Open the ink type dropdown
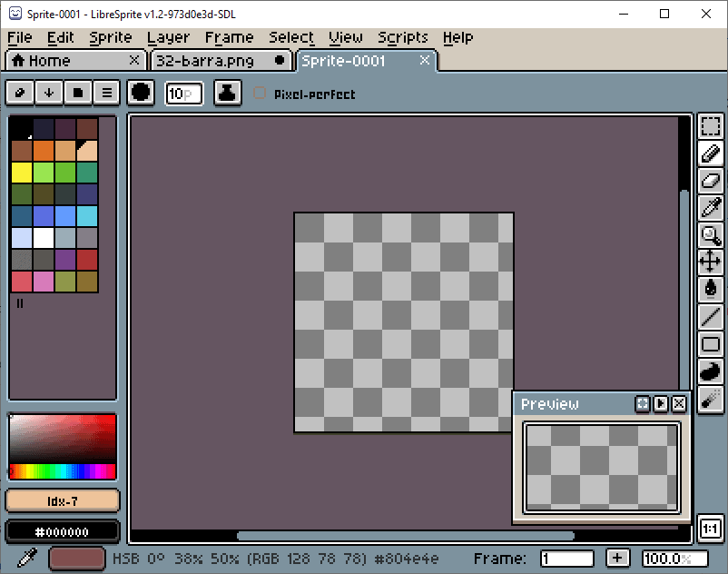This screenshot has width=728, height=574. tap(227, 94)
